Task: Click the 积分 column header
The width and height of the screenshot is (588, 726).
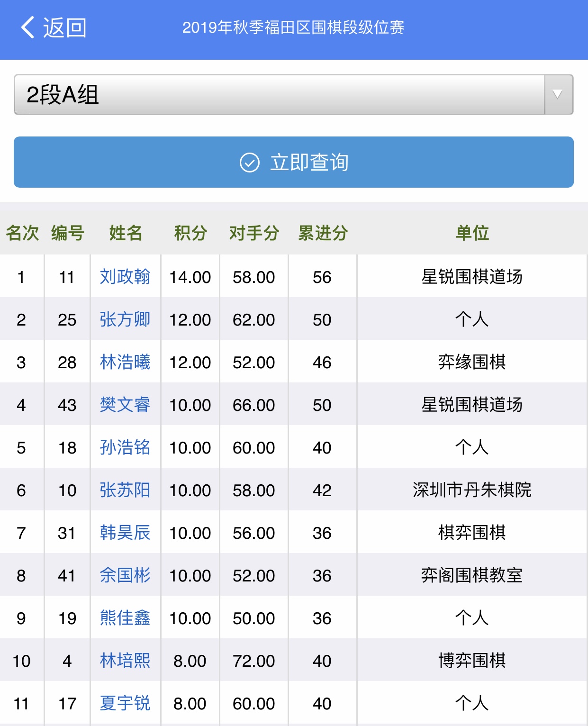Action: (190, 233)
